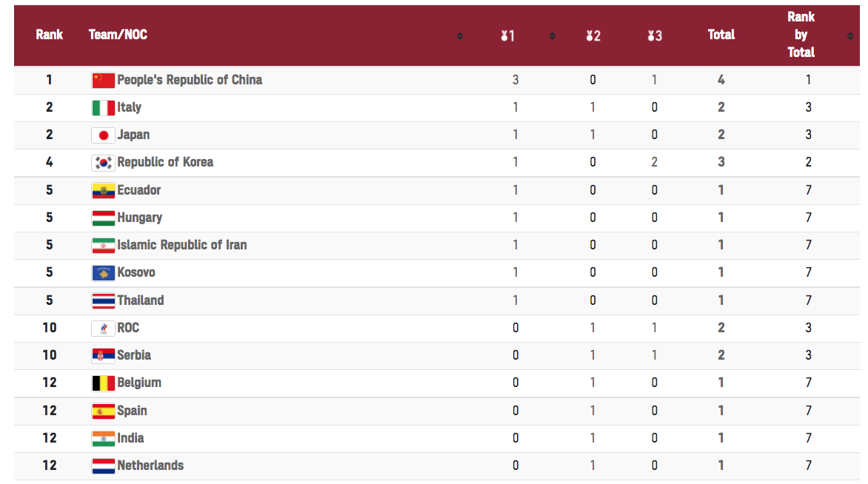Click the Republic of Korea flag

[103, 162]
